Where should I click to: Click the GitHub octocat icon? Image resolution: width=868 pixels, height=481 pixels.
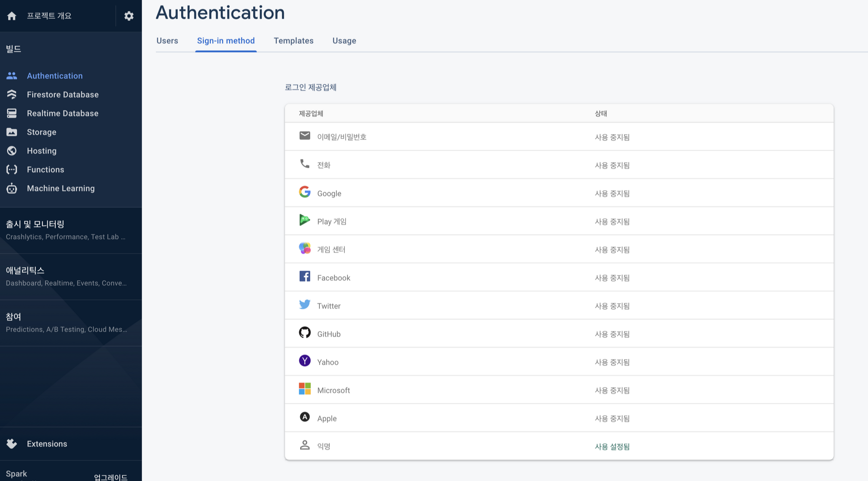[305, 332]
